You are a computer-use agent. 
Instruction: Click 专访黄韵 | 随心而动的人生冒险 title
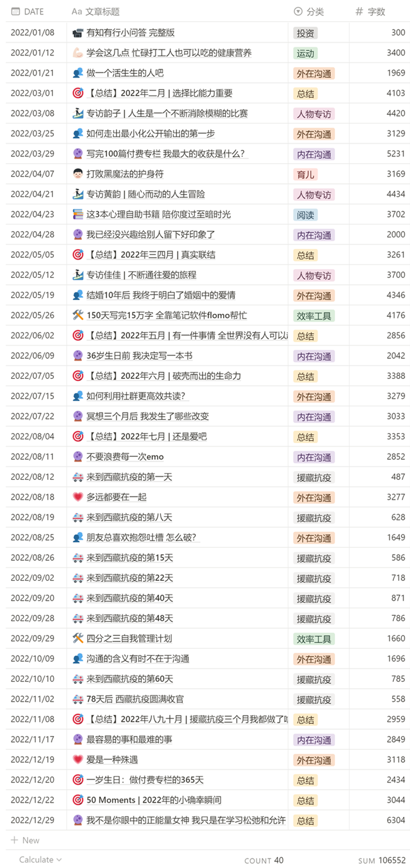pos(146,194)
